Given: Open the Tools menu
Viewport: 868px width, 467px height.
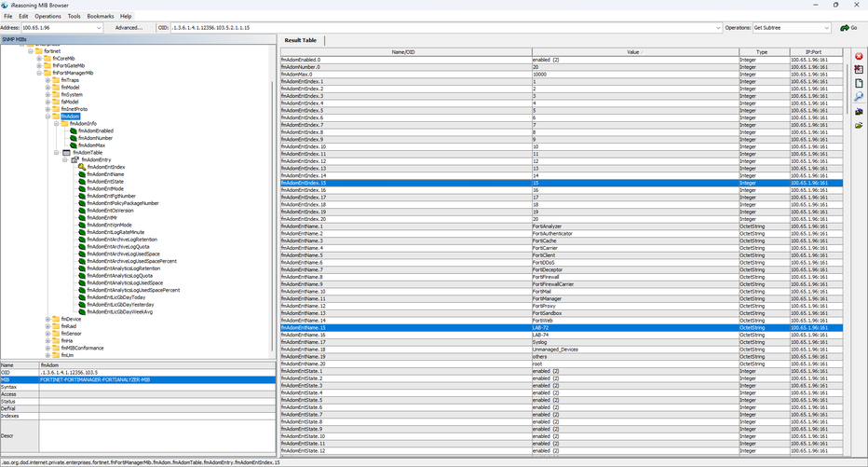Looking at the screenshot, I should (x=75, y=16).
